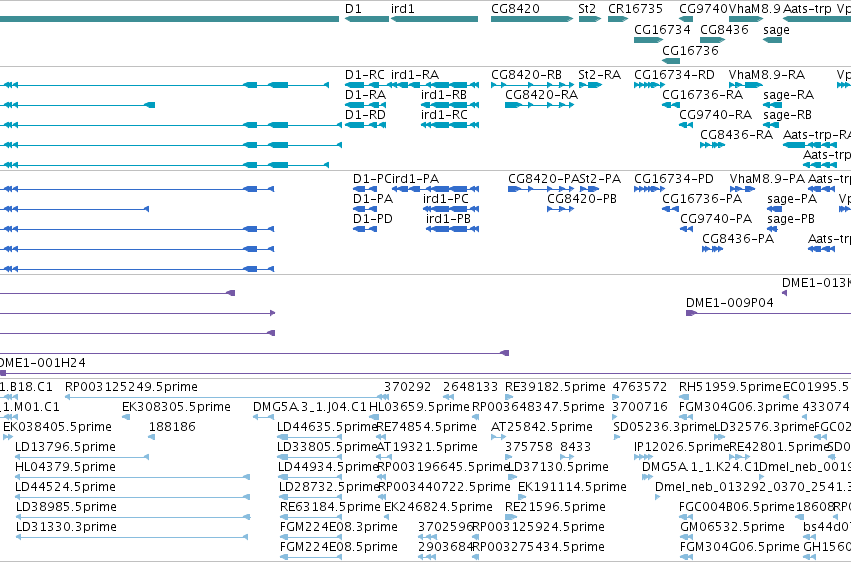This screenshot has height=562, width=851.
Task: Select the LD13796.5prime EST label
Action: [x=65, y=448]
